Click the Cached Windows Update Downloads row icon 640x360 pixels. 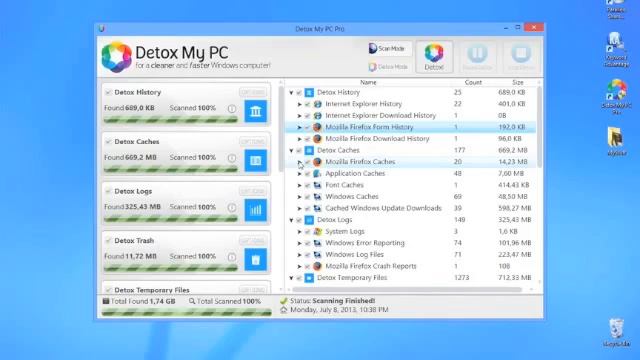317,208
